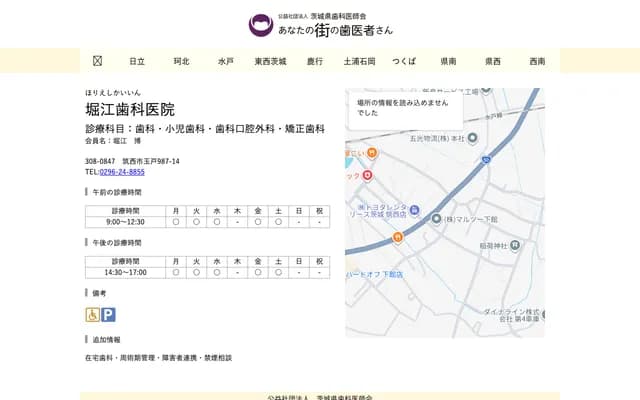Click the あなたの街の歯医者さん site title

pos(336,30)
